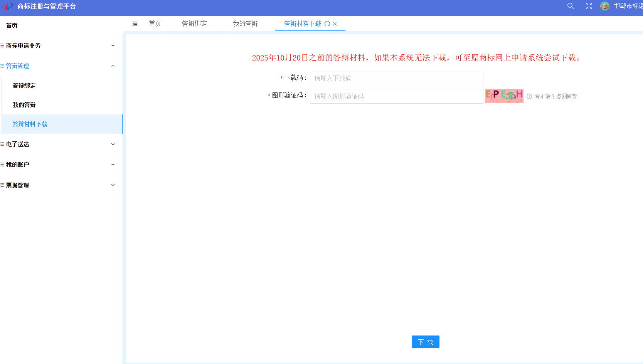This screenshot has height=364, width=643.
Task: Click the platform logo icon
Action: point(8,7)
